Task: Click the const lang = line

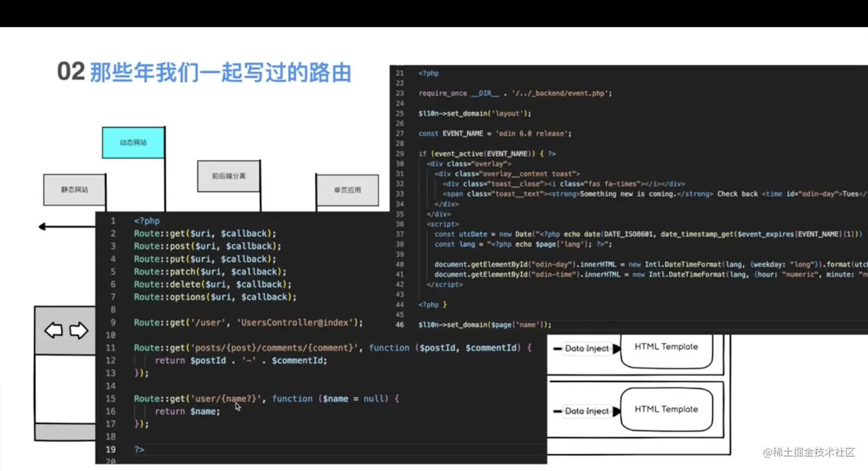Action: [x=523, y=244]
